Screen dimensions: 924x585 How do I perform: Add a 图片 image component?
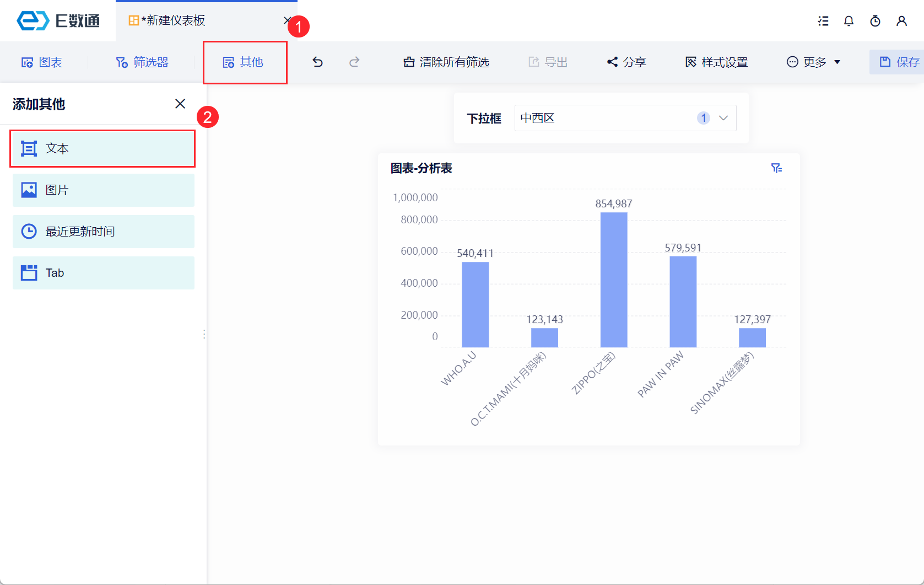pos(104,190)
